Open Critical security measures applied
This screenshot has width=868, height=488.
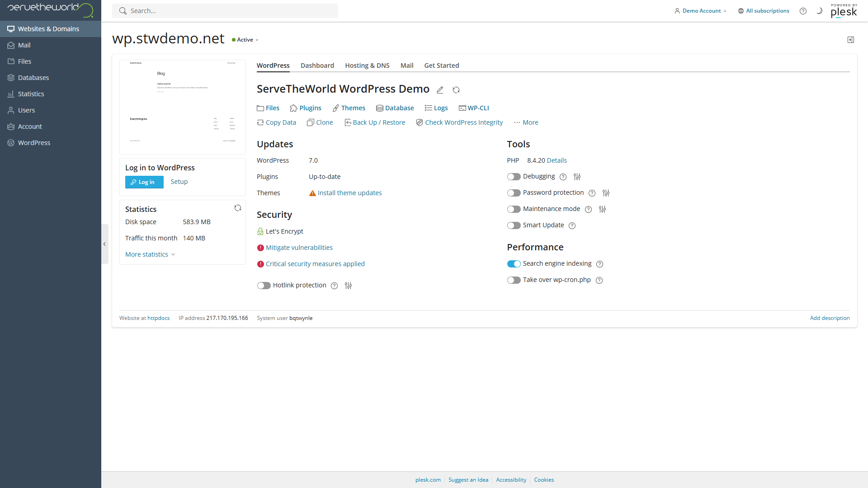tap(315, 264)
